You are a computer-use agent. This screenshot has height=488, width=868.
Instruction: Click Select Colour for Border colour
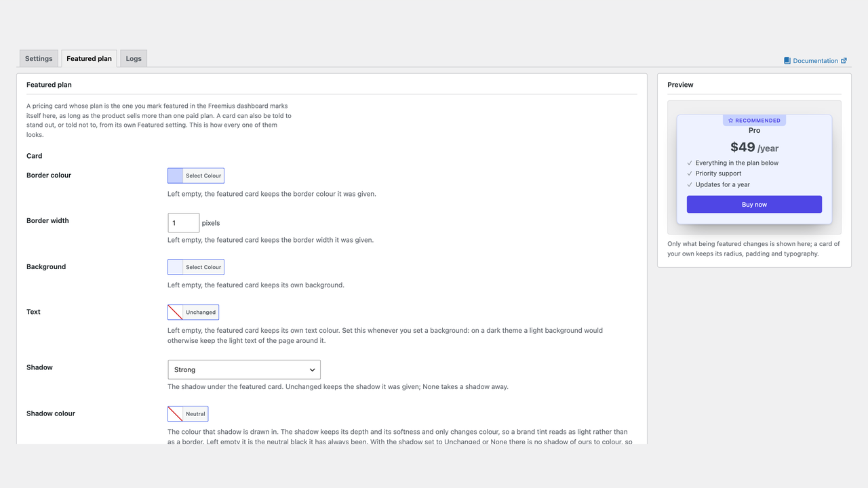pyautogui.click(x=203, y=176)
